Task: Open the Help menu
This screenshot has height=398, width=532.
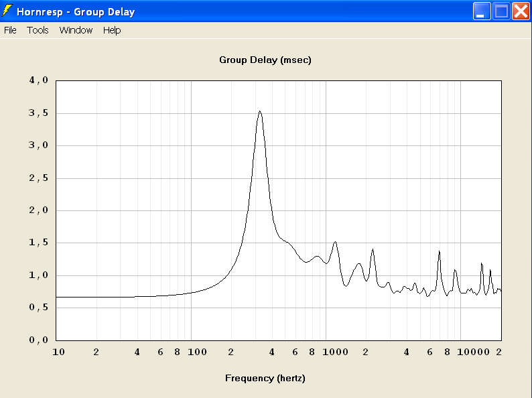Action: [112, 30]
